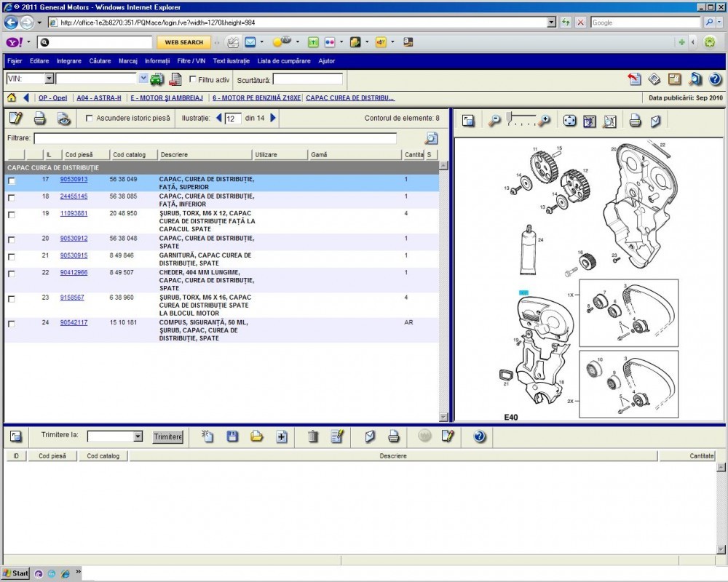
Task: Open the Yahoo toolbar logo dropdown
Action: coord(28,42)
